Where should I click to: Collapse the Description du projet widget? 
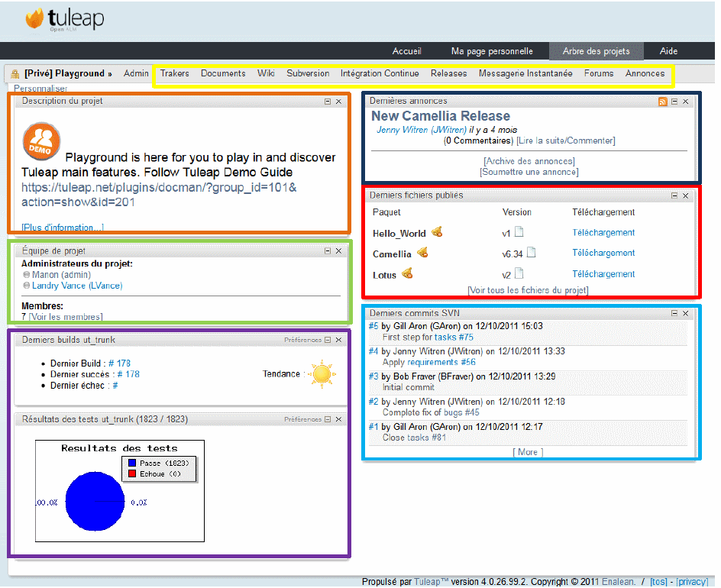328,102
